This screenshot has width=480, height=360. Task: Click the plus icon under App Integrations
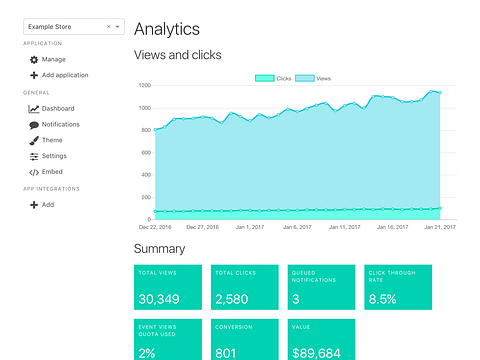click(34, 205)
